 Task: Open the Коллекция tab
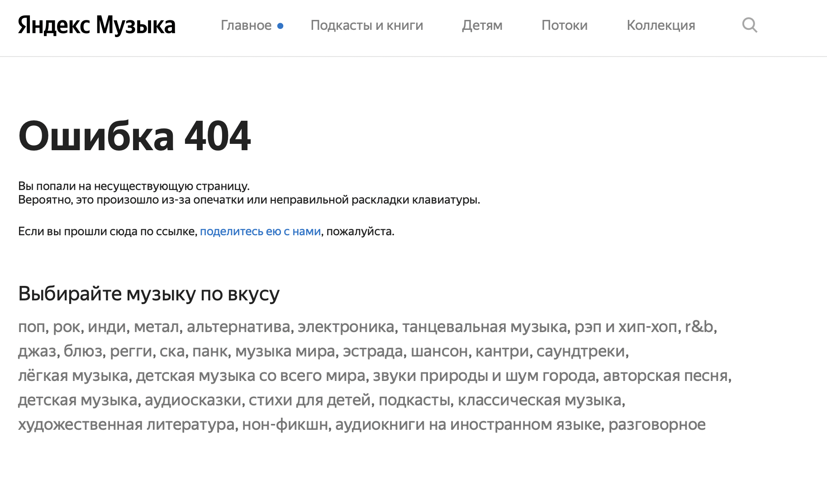(661, 25)
